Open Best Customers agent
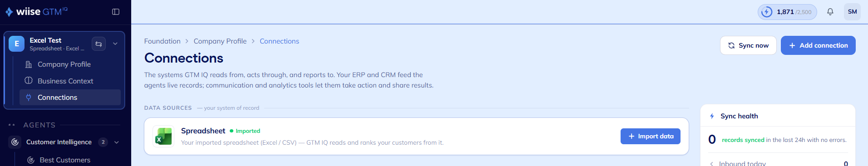868x166 pixels. click(x=65, y=160)
